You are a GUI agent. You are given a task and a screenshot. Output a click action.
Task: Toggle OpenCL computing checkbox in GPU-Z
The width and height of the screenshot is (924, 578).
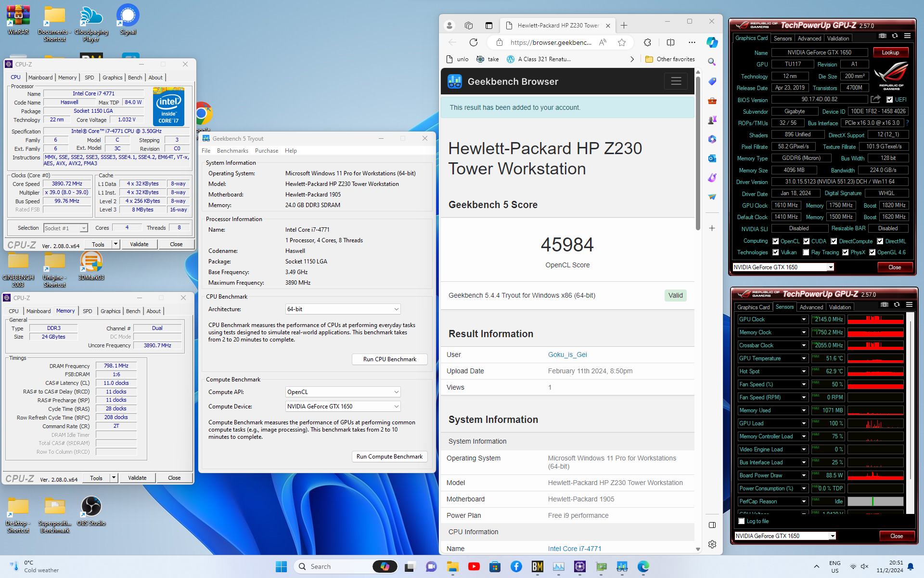coord(775,241)
